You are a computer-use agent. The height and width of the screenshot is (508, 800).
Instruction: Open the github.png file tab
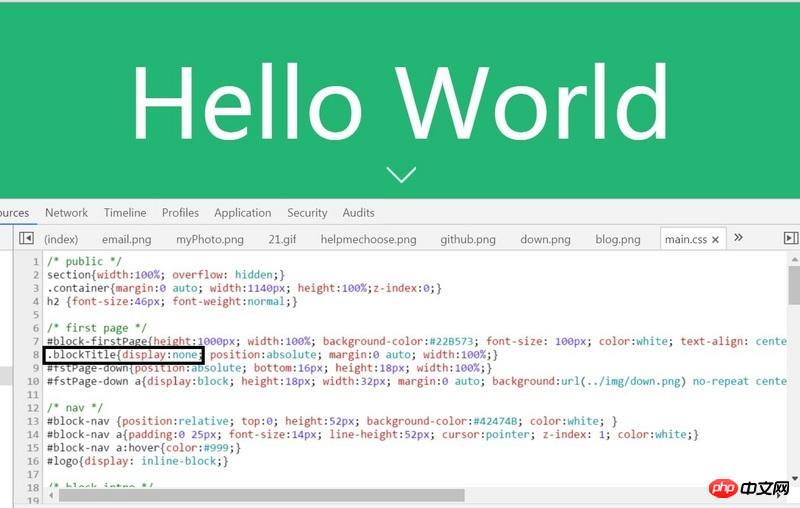(468, 239)
